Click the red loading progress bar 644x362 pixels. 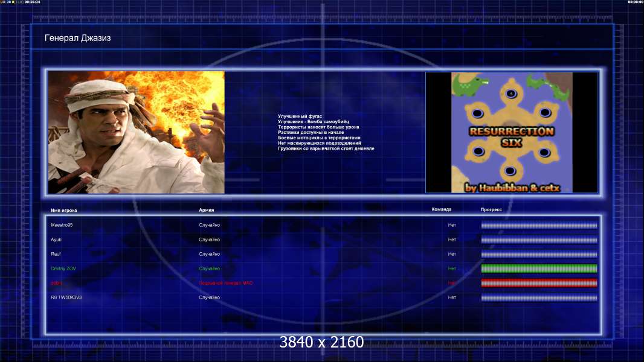pyautogui.click(x=539, y=283)
